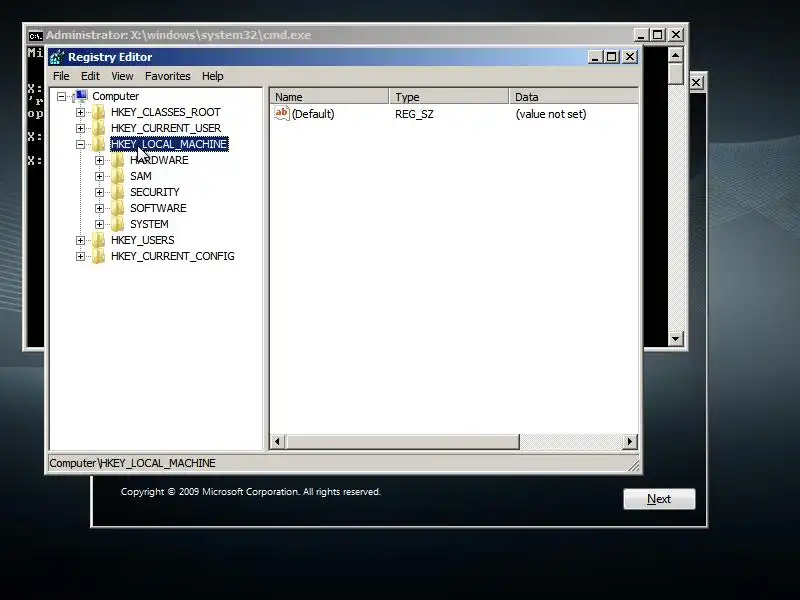Expand the HKEY_CLASSES_ROOT key

[81, 112]
